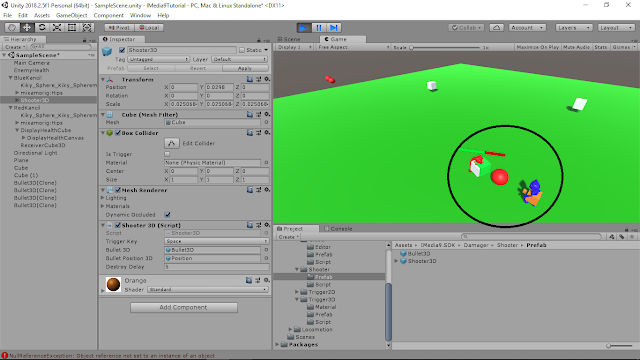Open object picker for Bullet Position 3D
Viewport: 640px width, 360px height.
(266, 258)
